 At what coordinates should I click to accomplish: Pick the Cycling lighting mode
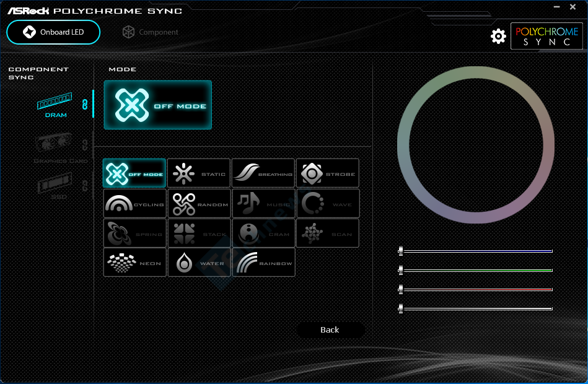(x=134, y=204)
